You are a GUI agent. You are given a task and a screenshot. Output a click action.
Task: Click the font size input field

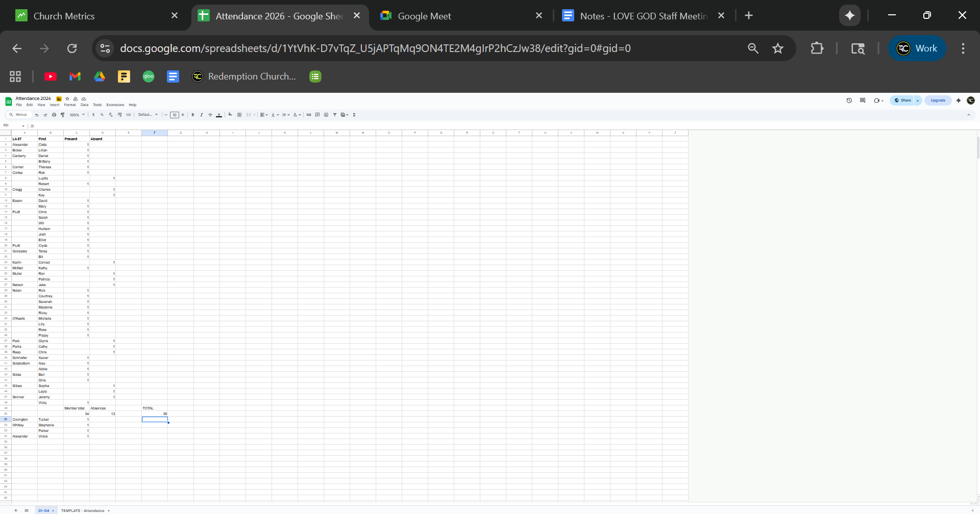click(x=175, y=115)
